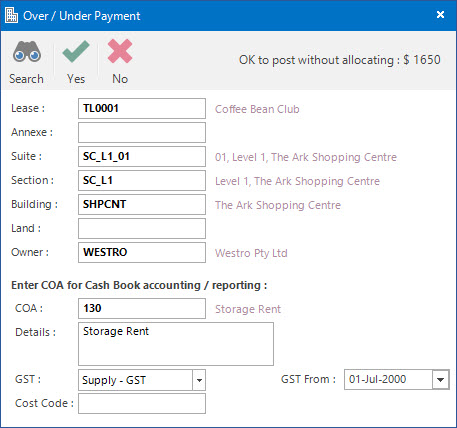Click the 01-Jul-2000 date field
Viewport: 457px width, 428px height.
(388, 379)
